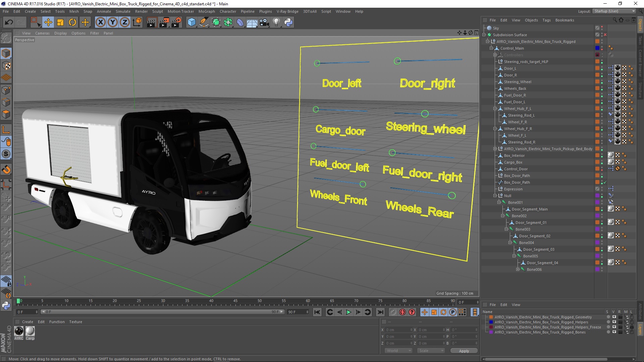Open the Object Manager Tags menu
The width and height of the screenshot is (644, 362).
pyautogui.click(x=546, y=20)
